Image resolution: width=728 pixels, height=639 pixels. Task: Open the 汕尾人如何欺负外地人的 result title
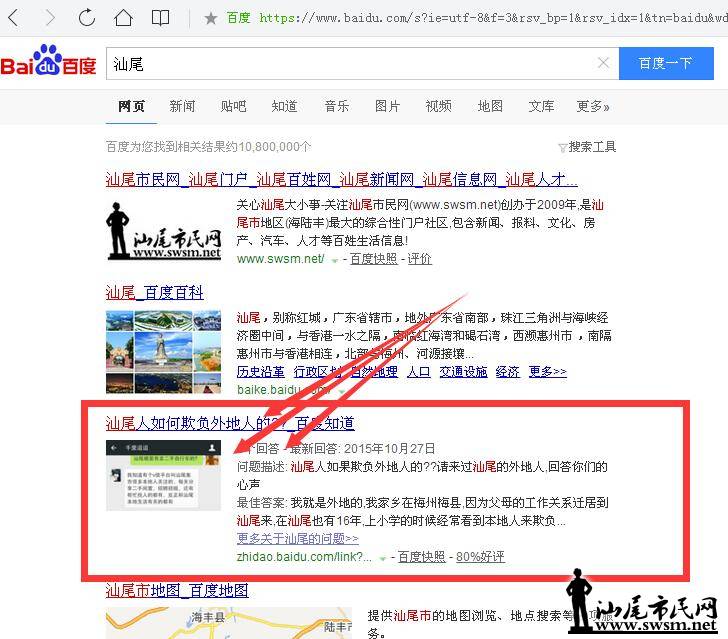click(x=230, y=423)
